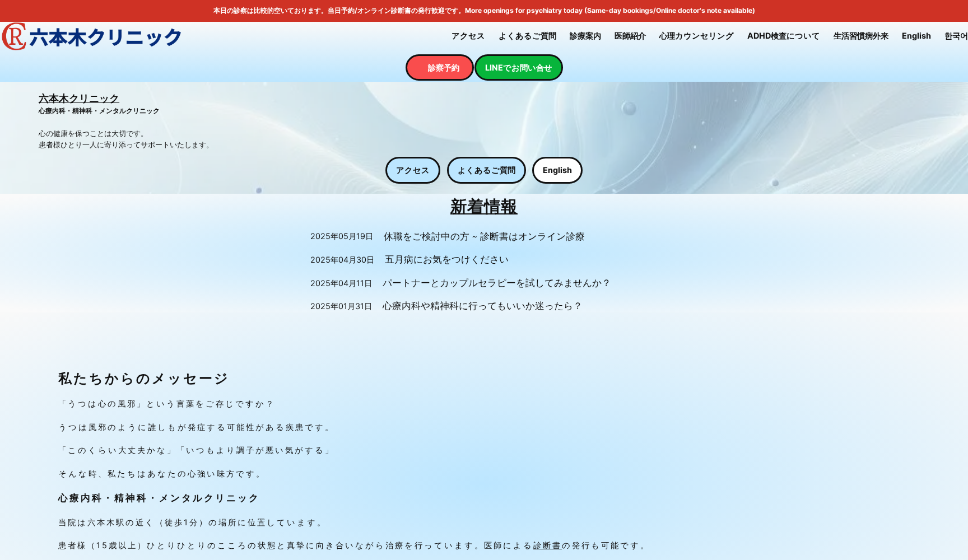This screenshot has width=968, height=560.
Task: Open the 五月病 news entry from April 30
Action: pos(445,259)
